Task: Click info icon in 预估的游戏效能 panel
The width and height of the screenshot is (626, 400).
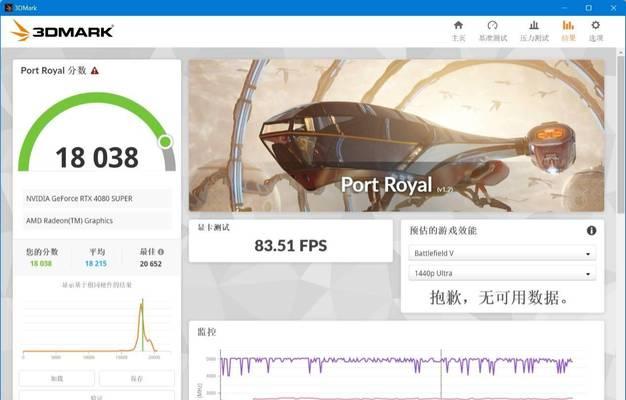Action: click(591, 230)
